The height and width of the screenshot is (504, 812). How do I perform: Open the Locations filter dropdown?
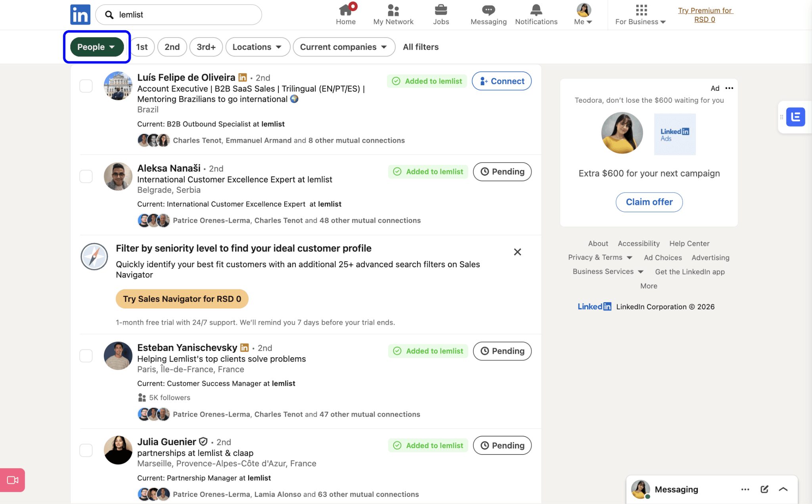(x=258, y=47)
